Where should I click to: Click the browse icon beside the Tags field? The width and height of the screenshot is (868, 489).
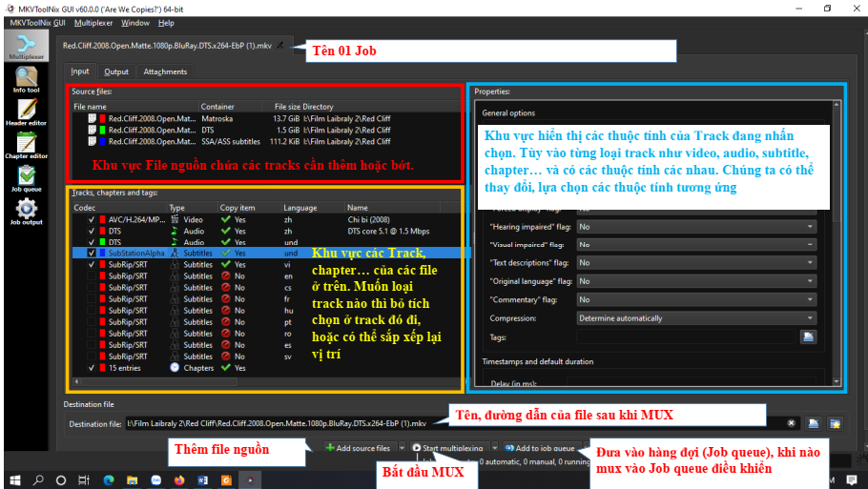(808, 336)
